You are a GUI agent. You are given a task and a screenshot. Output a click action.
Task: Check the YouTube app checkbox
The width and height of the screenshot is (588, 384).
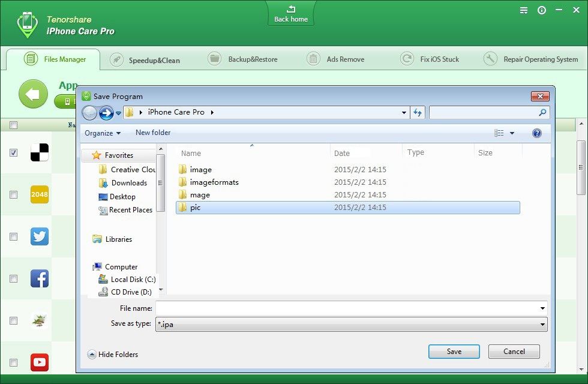pos(13,362)
